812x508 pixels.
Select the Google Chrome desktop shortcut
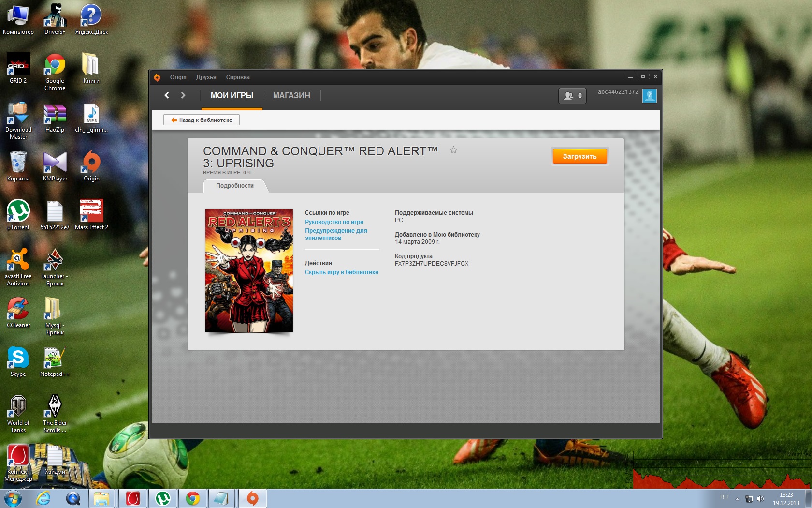[55, 72]
